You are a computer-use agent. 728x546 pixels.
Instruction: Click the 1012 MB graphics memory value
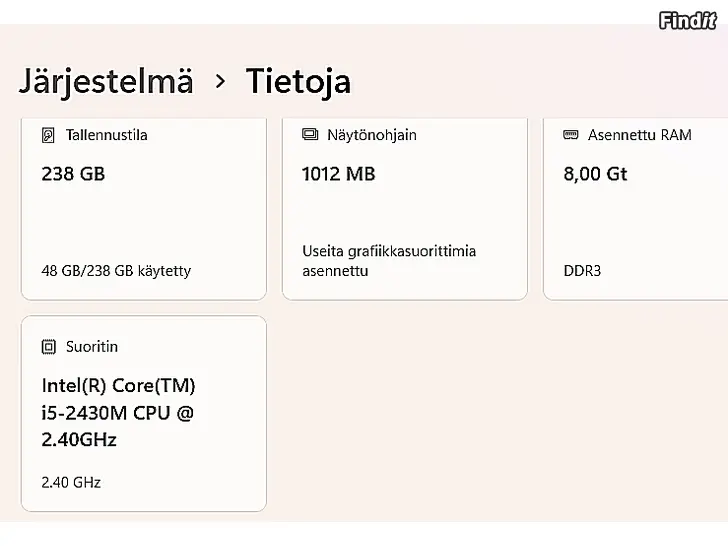338,174
